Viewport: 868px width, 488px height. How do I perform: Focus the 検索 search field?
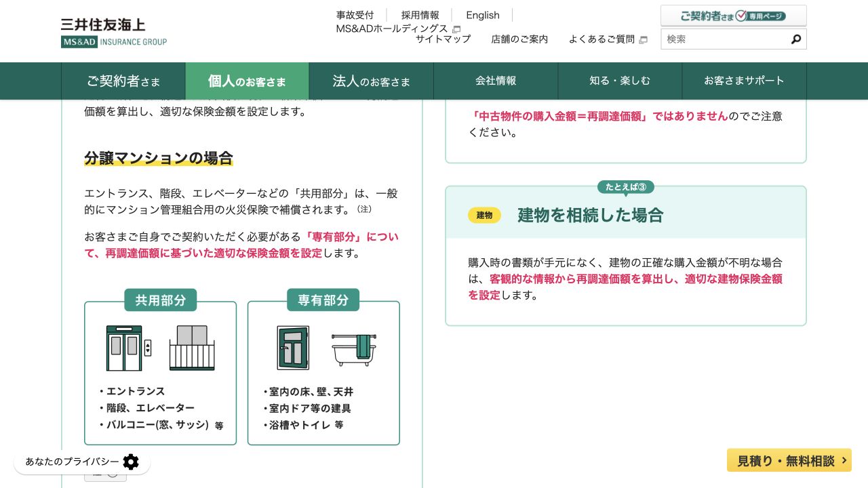coord(726,39)
